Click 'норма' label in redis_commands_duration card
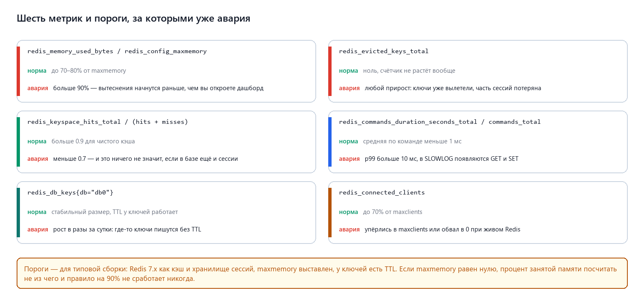The image size is (644, 305). pos(349,141)
